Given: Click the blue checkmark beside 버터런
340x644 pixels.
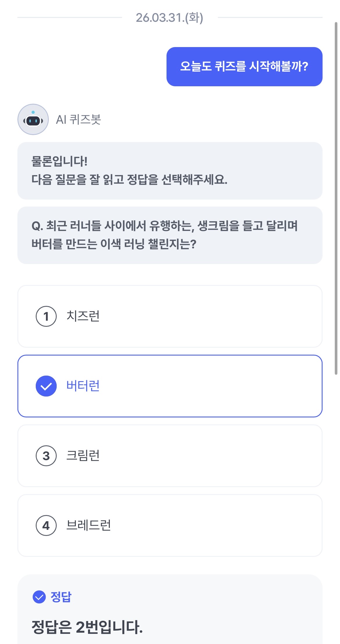Looking at the screenshot, I should tap(46, 386).
